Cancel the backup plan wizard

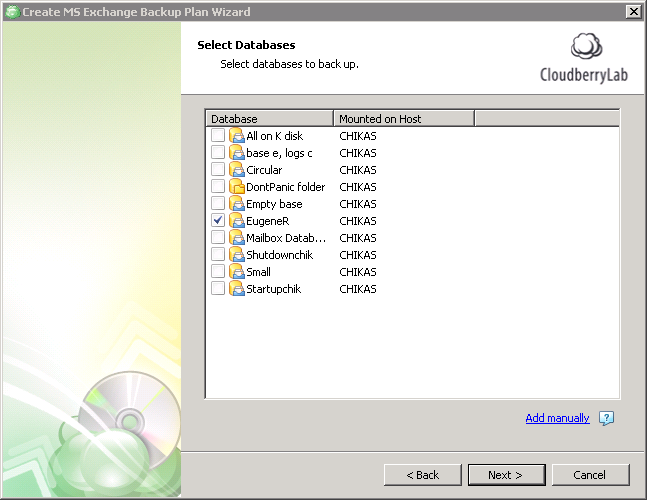590,475
